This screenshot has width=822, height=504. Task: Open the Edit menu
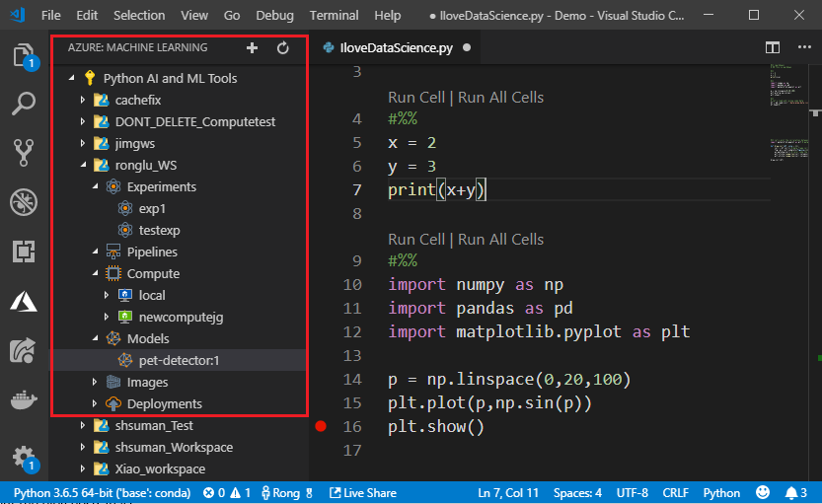[x=87, y=15]
